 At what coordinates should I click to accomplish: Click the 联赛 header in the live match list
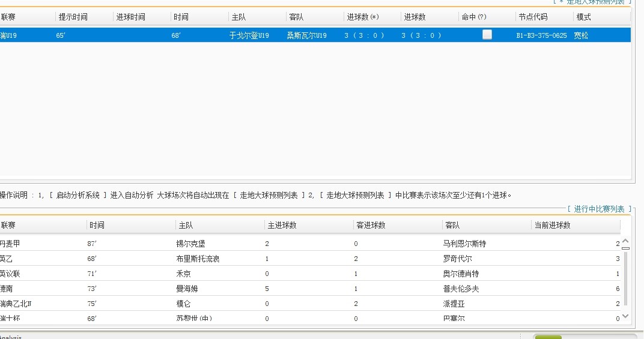pyautogui.click(x=8, y=225)
